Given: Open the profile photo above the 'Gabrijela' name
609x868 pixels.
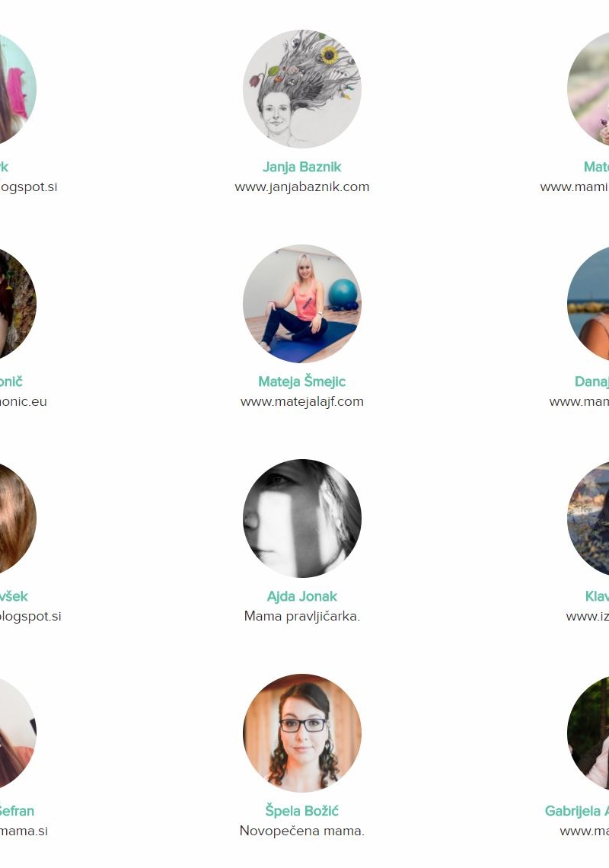Looking at the screenshot, I should click(588, 733).
